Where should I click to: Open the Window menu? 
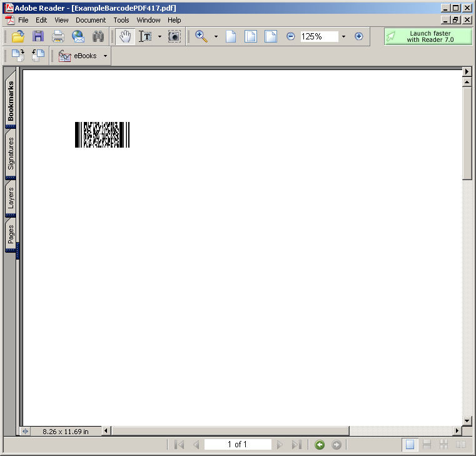tap(148, 20)
